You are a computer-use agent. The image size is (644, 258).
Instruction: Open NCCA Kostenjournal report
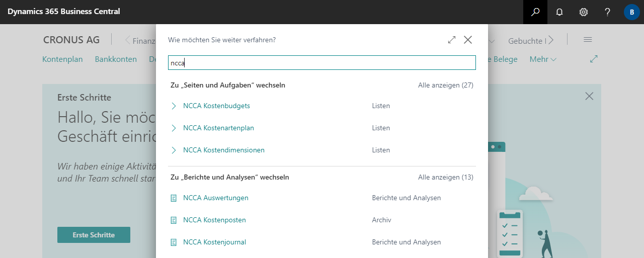point(214,242)
